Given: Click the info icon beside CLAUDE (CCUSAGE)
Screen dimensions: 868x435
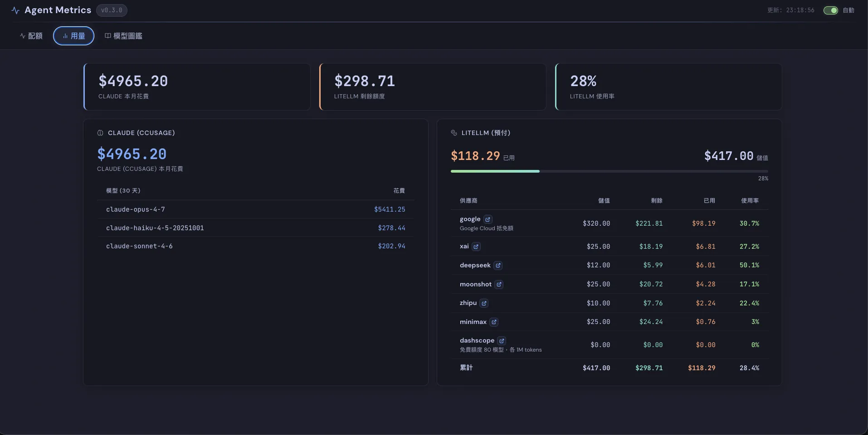Looking at the screenshot, I should [100, 133].
